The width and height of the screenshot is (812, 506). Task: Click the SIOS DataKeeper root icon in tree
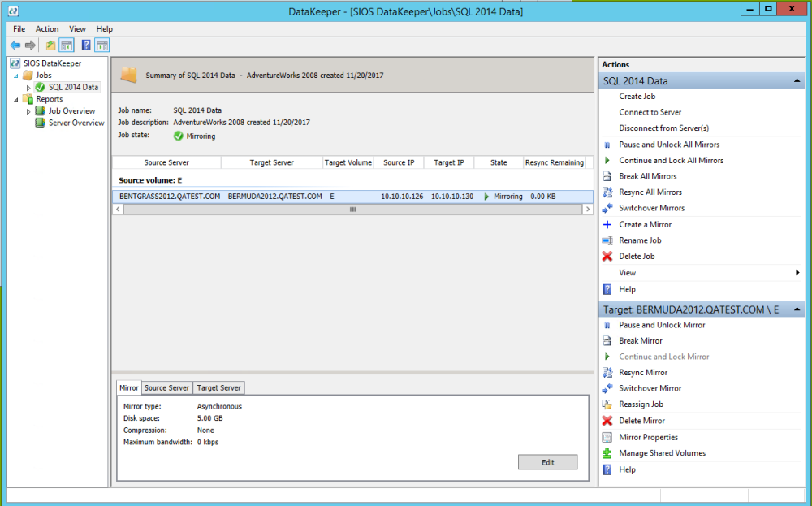[x=15, y=63]
